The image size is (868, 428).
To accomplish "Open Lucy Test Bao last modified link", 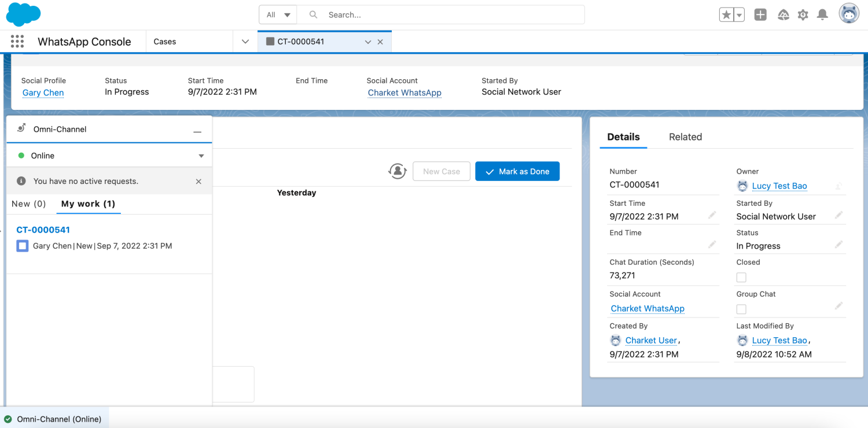I will [779, 340].
